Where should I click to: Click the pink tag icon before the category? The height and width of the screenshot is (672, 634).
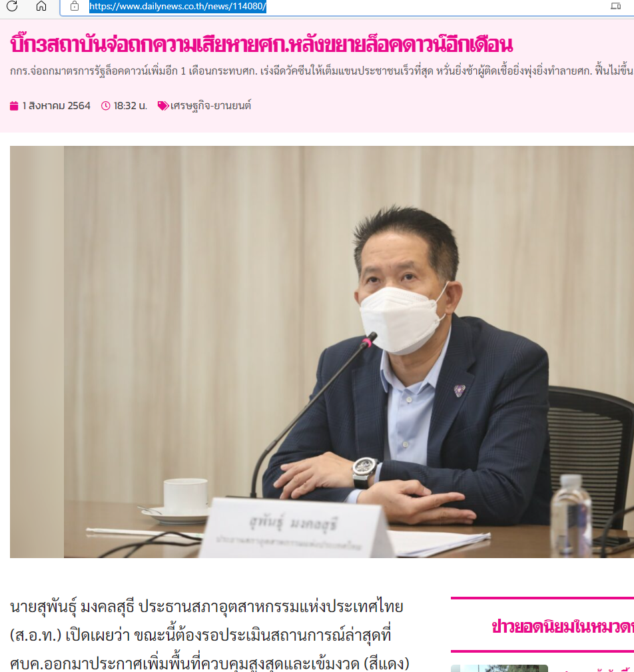(163, 106)
